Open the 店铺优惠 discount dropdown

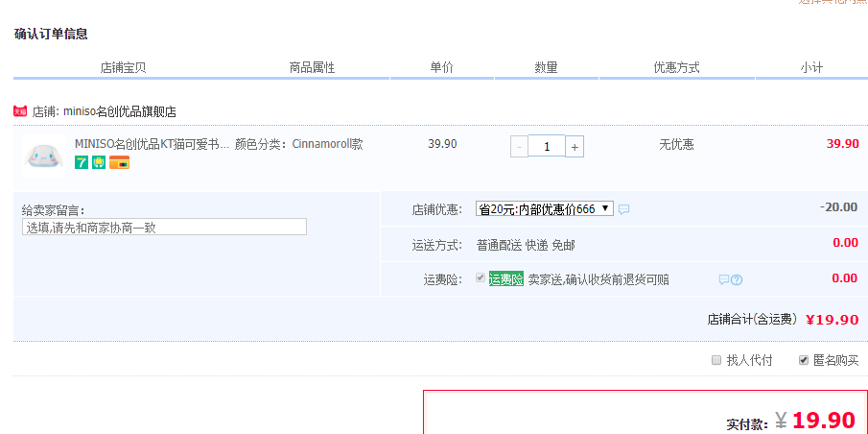[545, 209]
